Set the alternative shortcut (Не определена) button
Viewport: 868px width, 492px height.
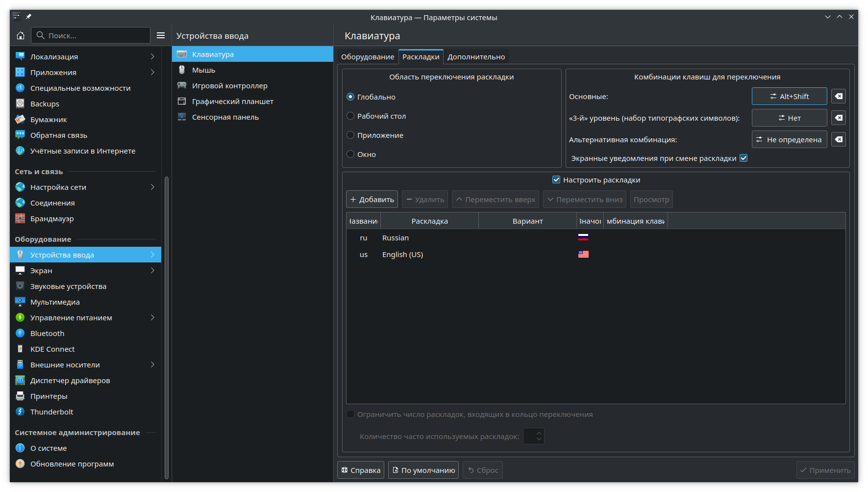(790, 139)
